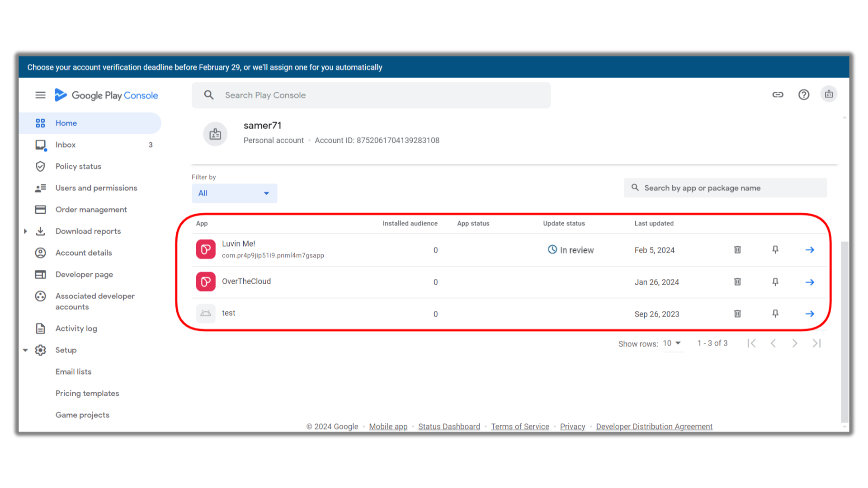Click the copy link icon in the header
This screenshot has height=488, width=868.
tap(778, 94)
